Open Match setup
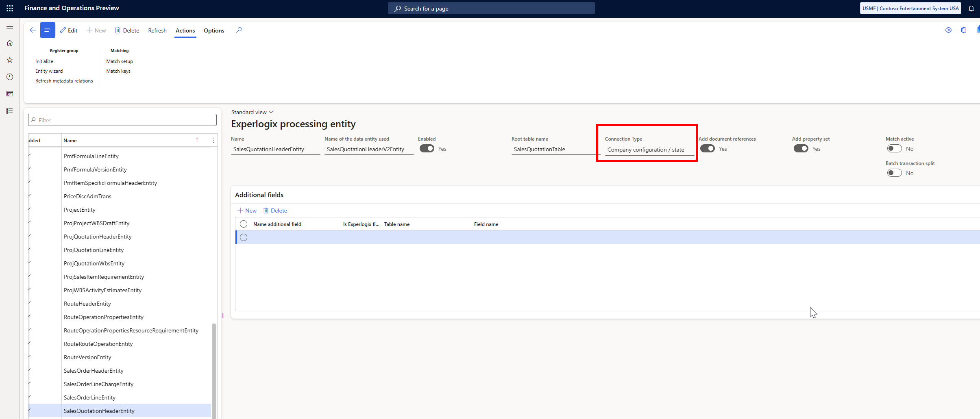This screenshot has width=980, height=419. (120, 61)
